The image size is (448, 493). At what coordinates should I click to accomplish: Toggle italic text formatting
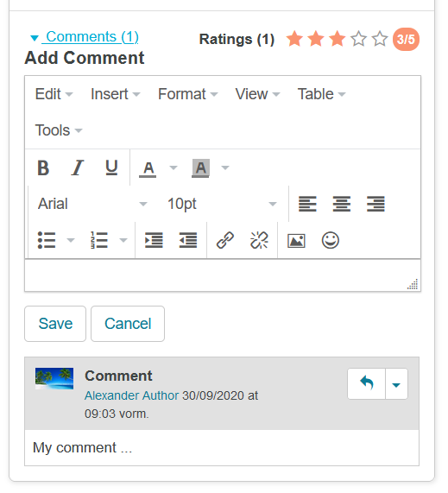pos(78,167)
